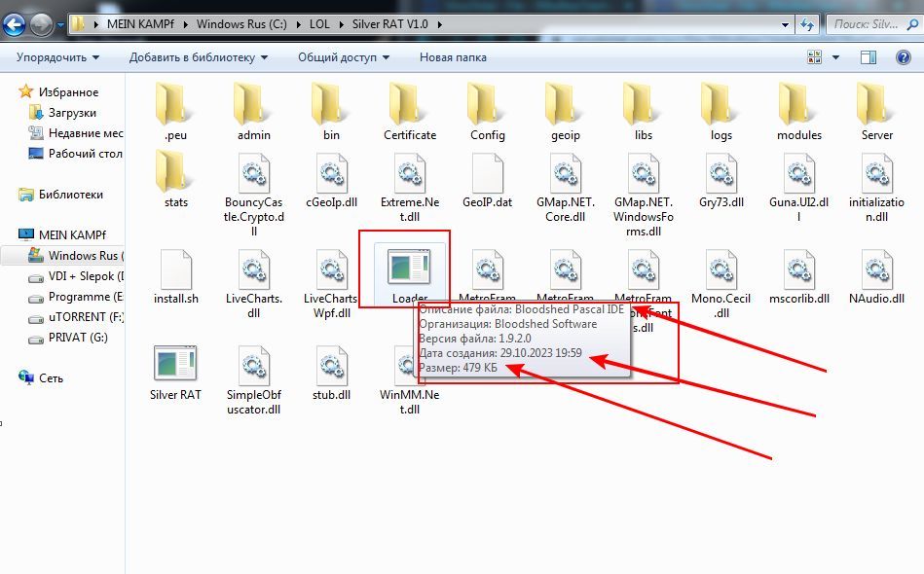The image size is (924, 574).
Task: Open the Certificate folder
Action: (410, 112)
